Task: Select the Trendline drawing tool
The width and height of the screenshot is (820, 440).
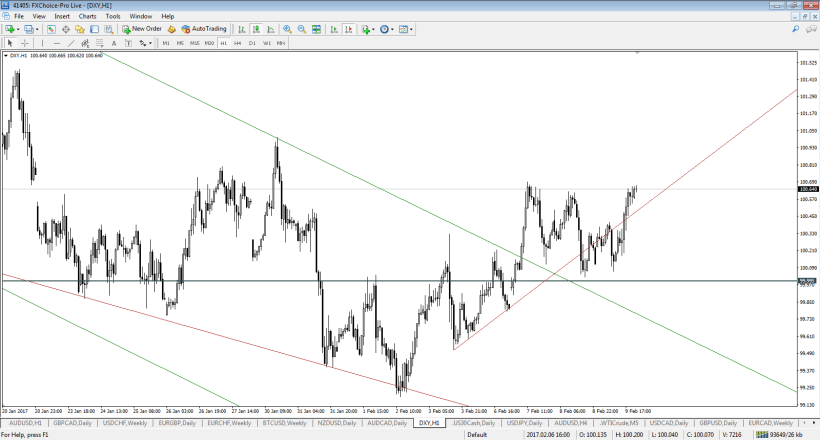Action: click(71, 43)
